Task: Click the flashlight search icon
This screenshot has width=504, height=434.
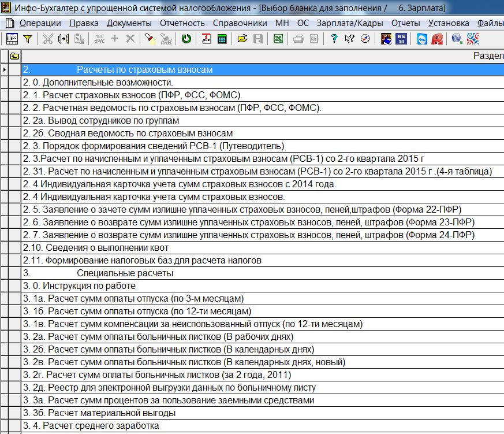Action: point(150,39)
